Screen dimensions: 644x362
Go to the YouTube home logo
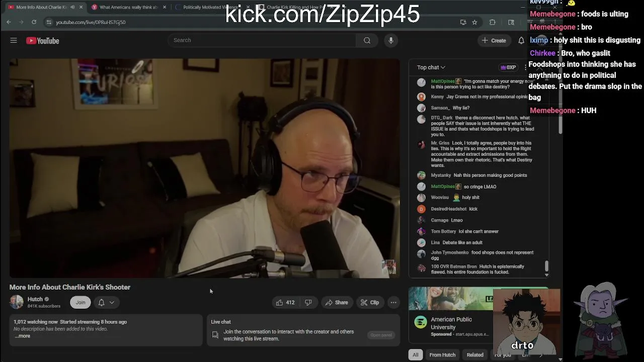43,41
